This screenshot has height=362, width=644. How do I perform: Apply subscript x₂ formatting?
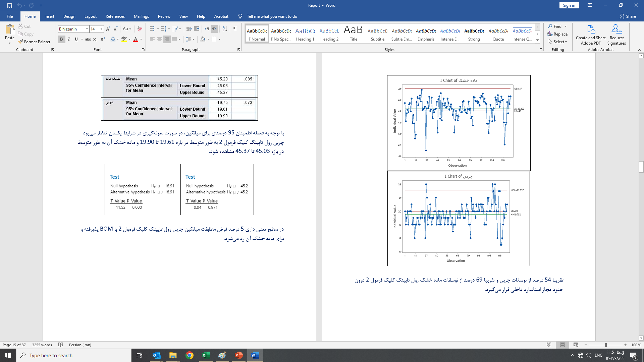[x=95, y=40]
